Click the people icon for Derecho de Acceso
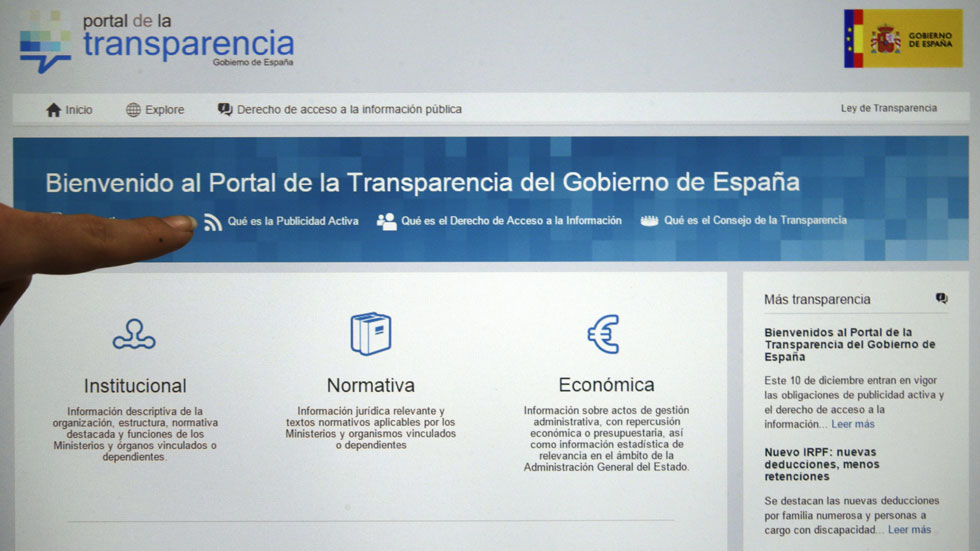Image resolution: width=980 pixels, height=551 pixels. click(386, 221)
